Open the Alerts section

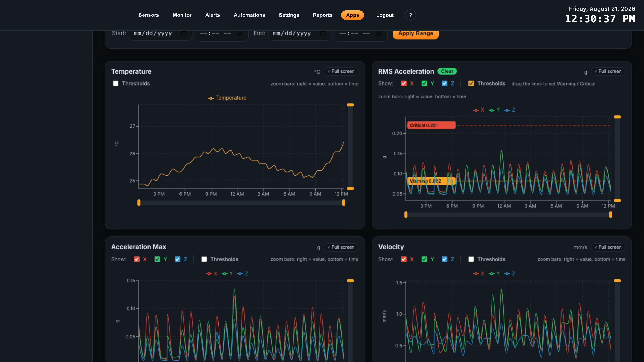click(213, 15)
